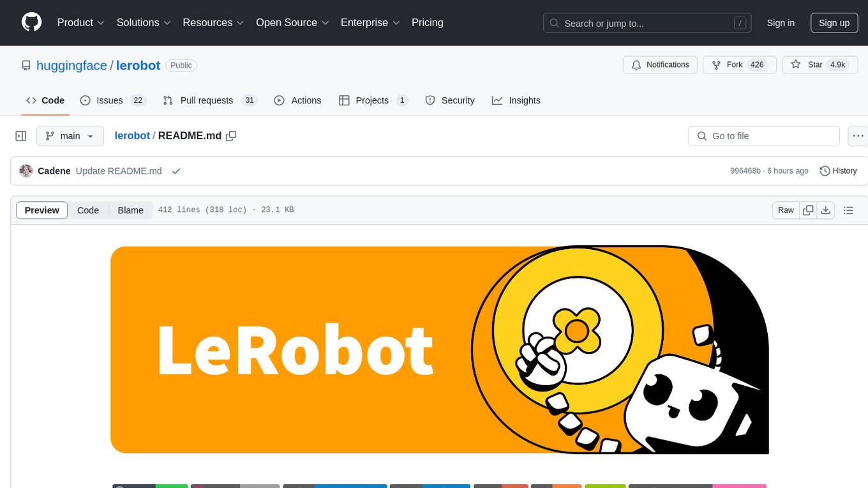Open the lerobot repository link in title
Viewport: 868px width, 488px height.
138,65
